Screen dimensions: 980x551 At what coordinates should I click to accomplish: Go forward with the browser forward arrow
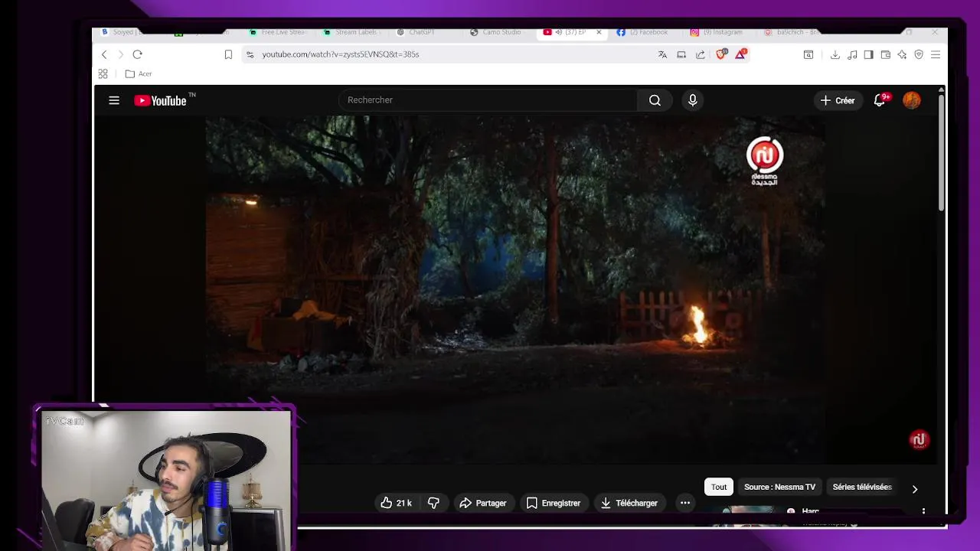(120, 54)
